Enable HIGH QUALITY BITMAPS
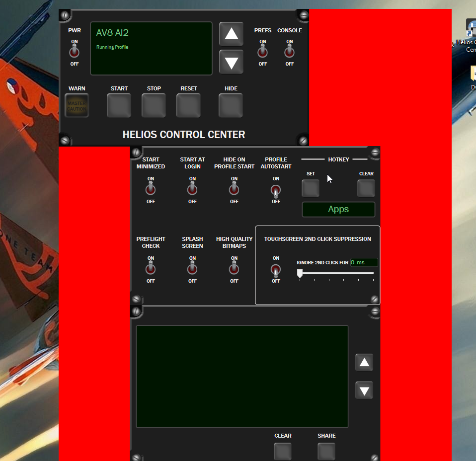The width and height of the screenshot is (476, 461). [234, 268]
